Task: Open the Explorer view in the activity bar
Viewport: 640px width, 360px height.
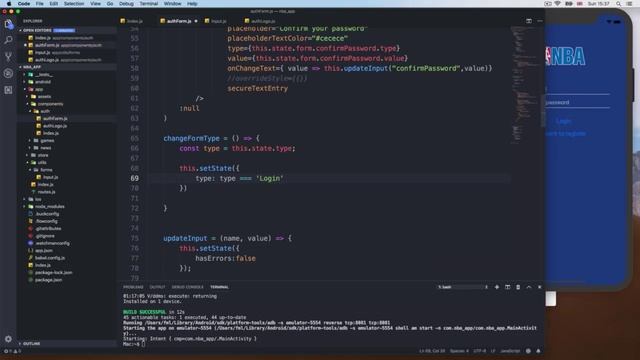Action: 8,24
